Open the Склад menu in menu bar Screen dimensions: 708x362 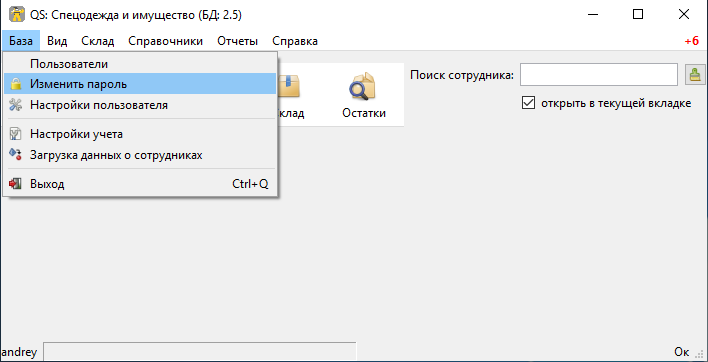(98, 41)
